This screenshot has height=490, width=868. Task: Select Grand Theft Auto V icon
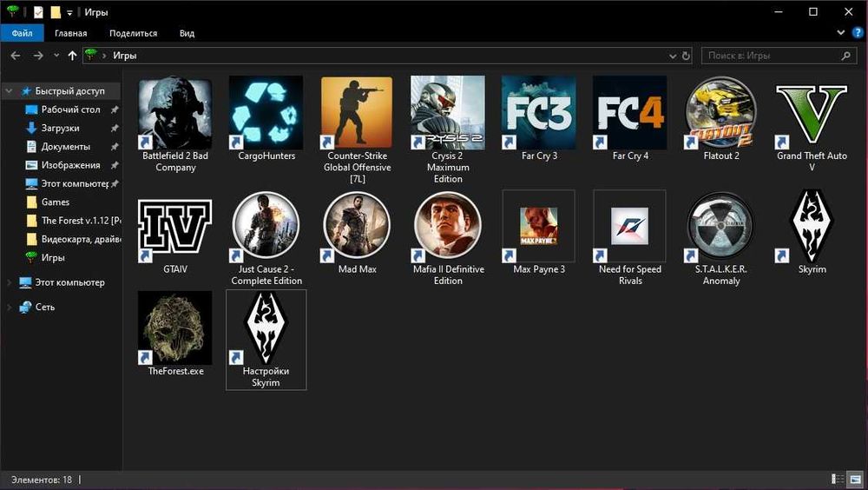(x=812, y=114)
